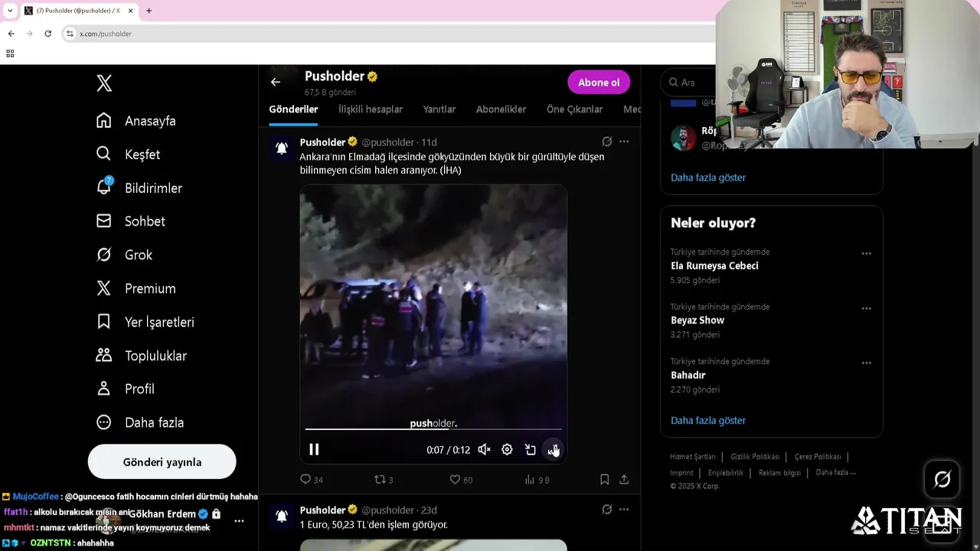Open options for Ela Rumeysa Cebeci trend

point(866,253)
